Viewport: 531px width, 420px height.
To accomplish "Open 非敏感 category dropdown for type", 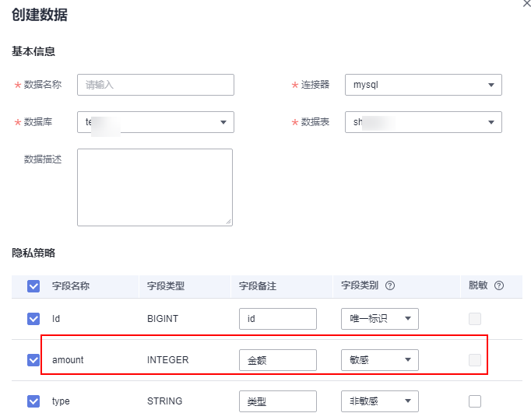I will [x=379, y=401].
